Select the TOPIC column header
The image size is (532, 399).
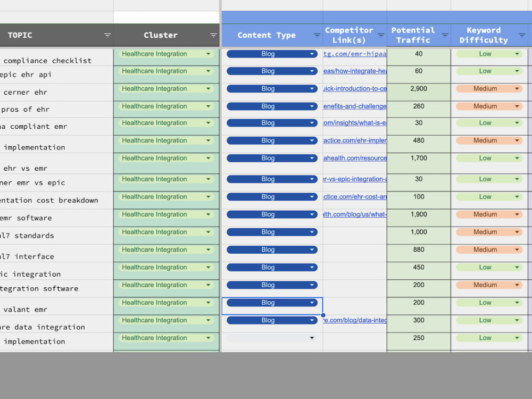57,35
